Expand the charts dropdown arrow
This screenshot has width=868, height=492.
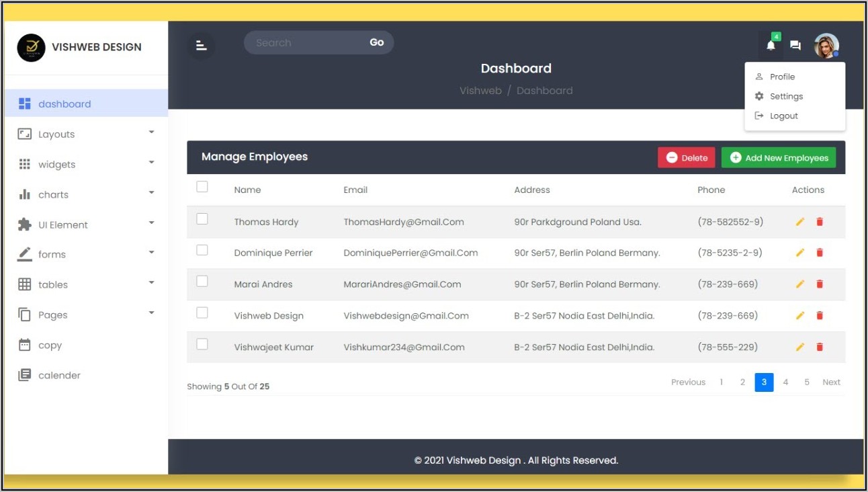[151, 193]
